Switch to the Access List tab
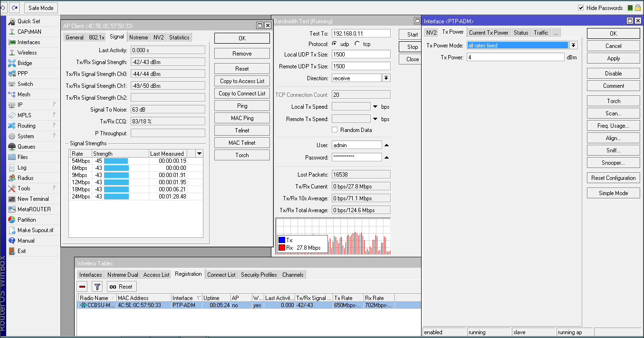This screenshot has width=644, height=338. coord(156,275)
